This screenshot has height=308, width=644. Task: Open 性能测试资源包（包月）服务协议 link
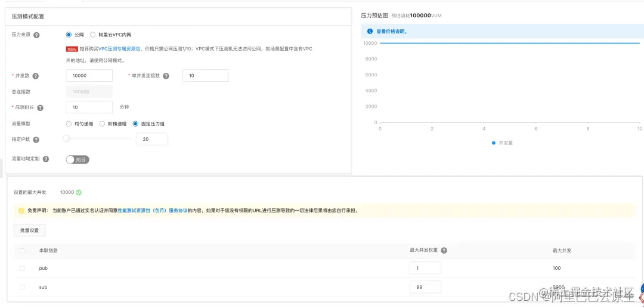[153, 211]
